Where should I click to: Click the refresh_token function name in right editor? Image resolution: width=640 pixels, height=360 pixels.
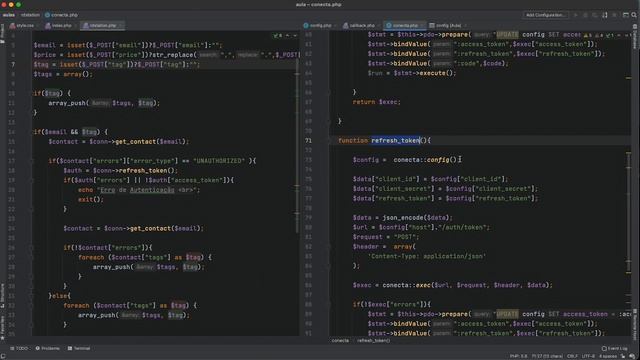click(x=396, y=140)
